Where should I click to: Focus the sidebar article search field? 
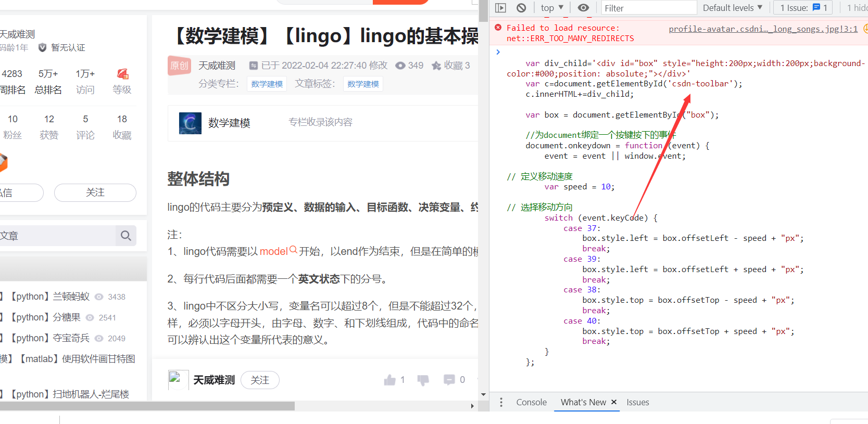point(58,236)
